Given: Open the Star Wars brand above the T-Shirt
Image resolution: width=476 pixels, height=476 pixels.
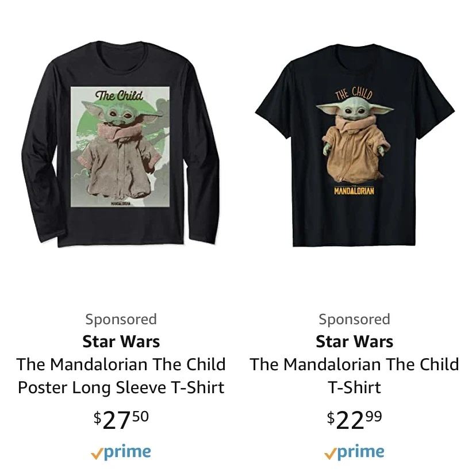Looking at the screenshot, I should [x=354, y=341].
